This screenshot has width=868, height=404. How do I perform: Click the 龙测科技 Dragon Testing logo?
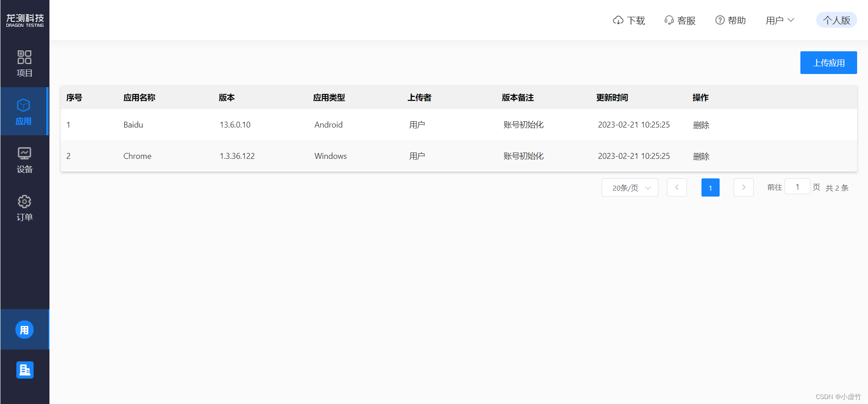click(25, 20)
